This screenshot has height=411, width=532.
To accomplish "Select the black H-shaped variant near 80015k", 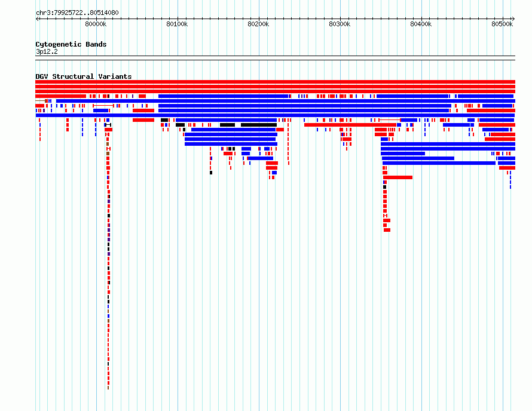I will pyautogui.click(x=108, y=125).
